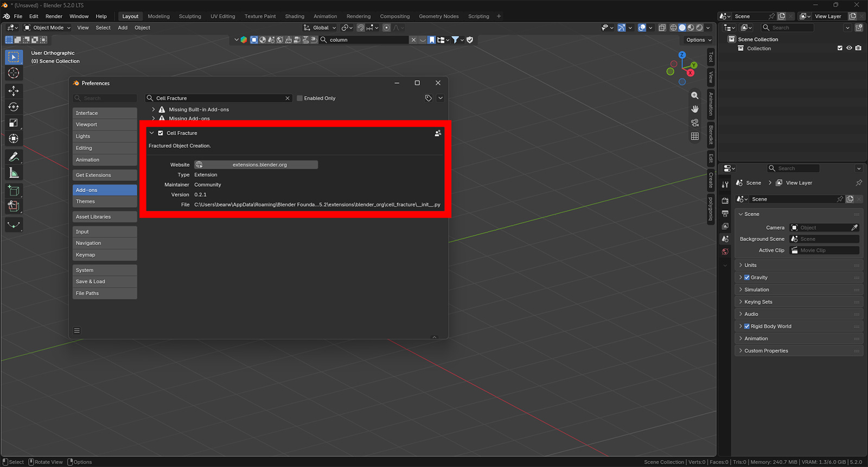This screenshot has width=868, height=467.
Task: Select the Add Cube tool
Action: pyautogui.click(x=14, y=191)
